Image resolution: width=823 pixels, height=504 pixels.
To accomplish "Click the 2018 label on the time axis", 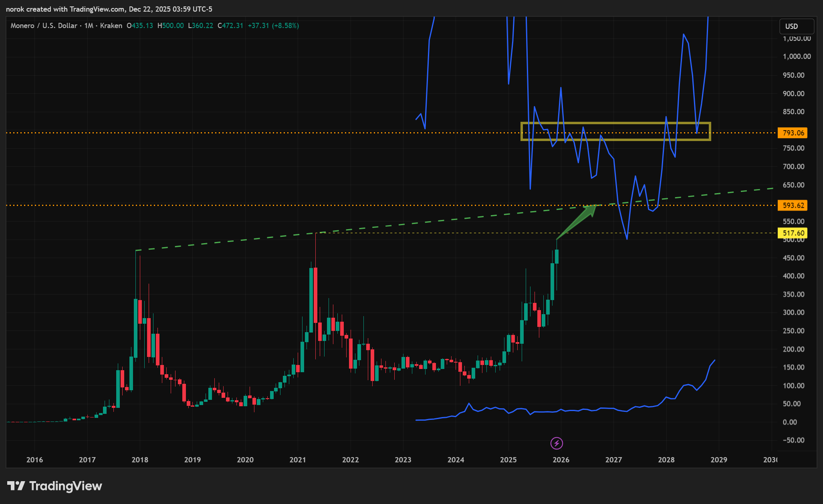I will 140,460.
